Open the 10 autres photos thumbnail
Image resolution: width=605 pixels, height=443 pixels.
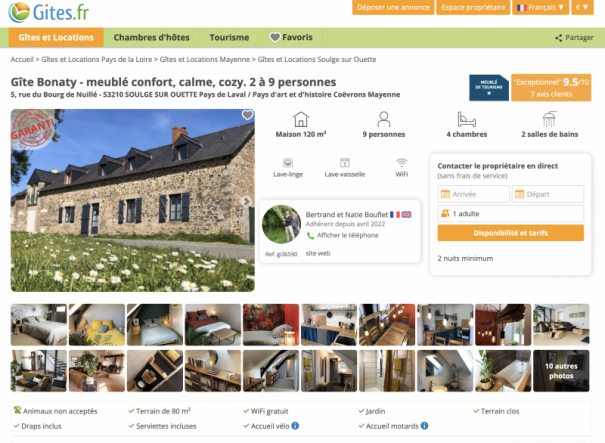pos(561,371)
